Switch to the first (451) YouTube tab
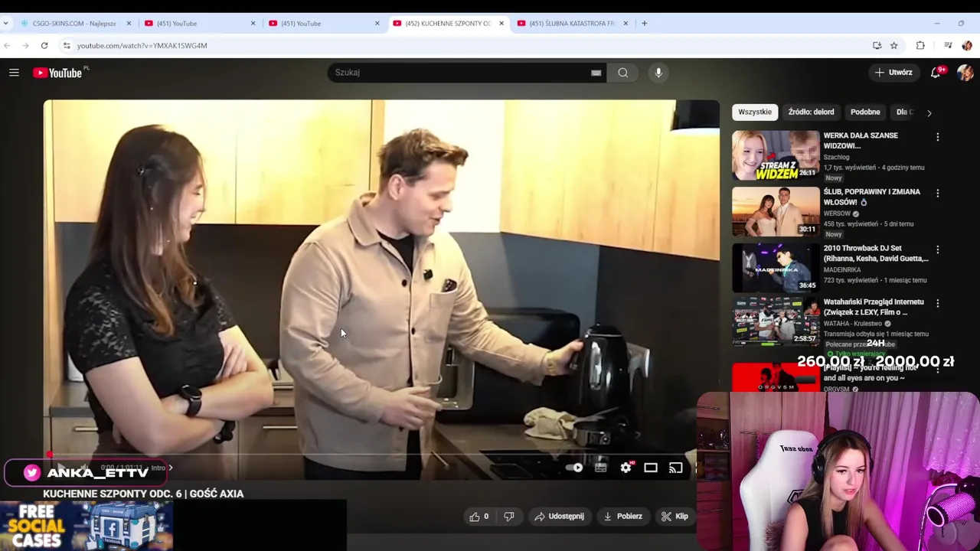Viewport: 980px width, 551px height. [199, 23]
